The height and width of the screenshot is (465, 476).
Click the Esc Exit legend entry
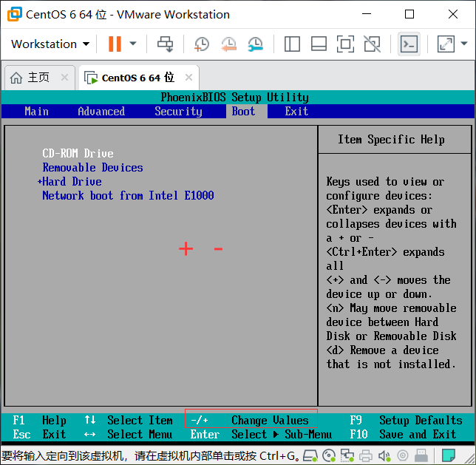coord(39,435)
